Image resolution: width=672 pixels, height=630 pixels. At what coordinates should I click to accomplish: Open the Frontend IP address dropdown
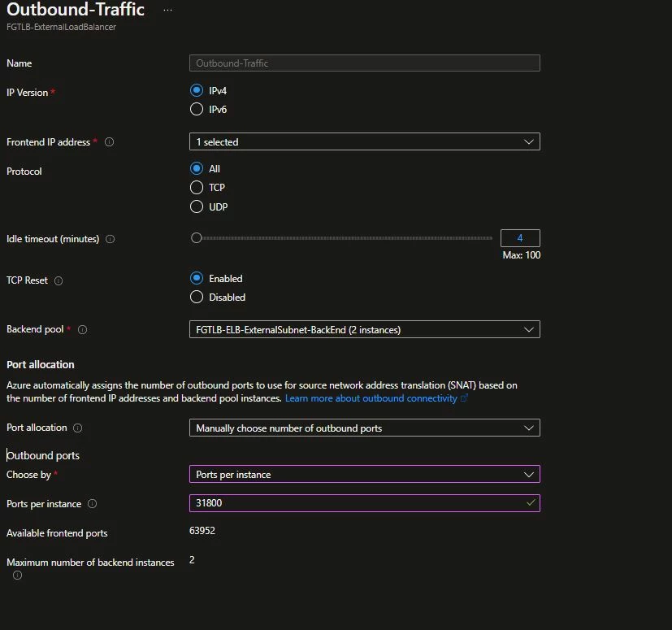(x=365, y=142)
